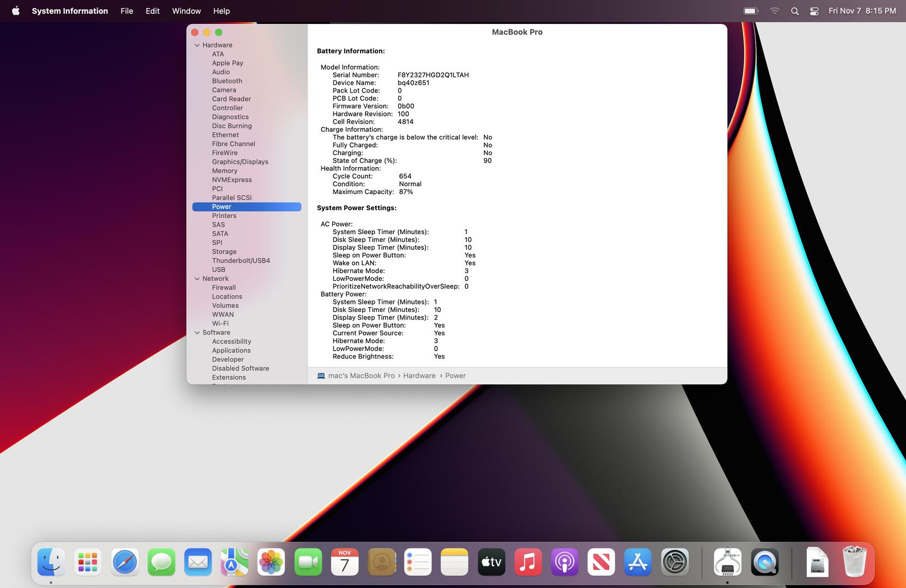Select Graphics/Displays in the sidebar
Screen dimensions: 906x588
240,162
